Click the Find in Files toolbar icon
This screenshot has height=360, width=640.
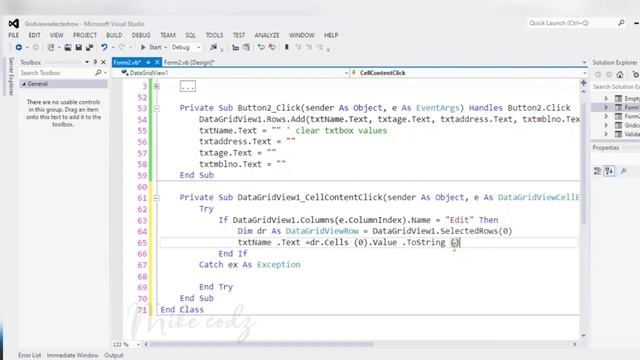(213, 47)
